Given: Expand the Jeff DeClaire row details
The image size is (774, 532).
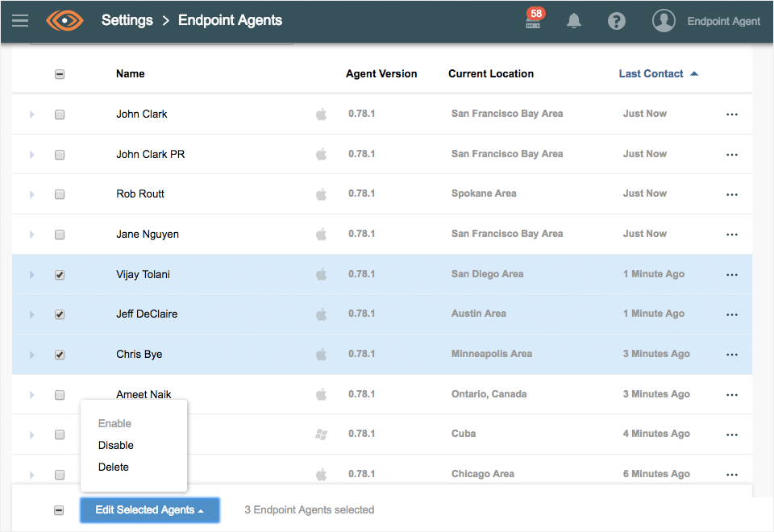Looking at the screenshot, I should [32, 314].
